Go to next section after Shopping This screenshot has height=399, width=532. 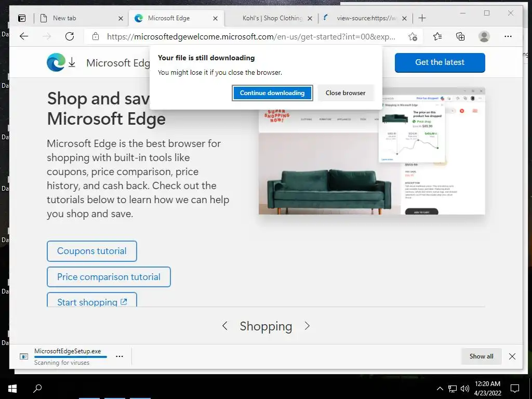click(x=307, y=326)
